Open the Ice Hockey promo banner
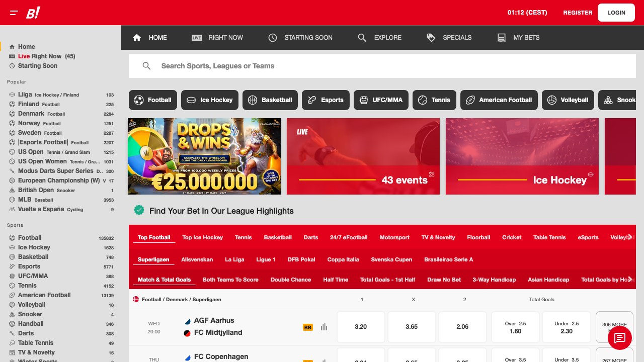Viewport: 644px width, 362px height. 522,156
